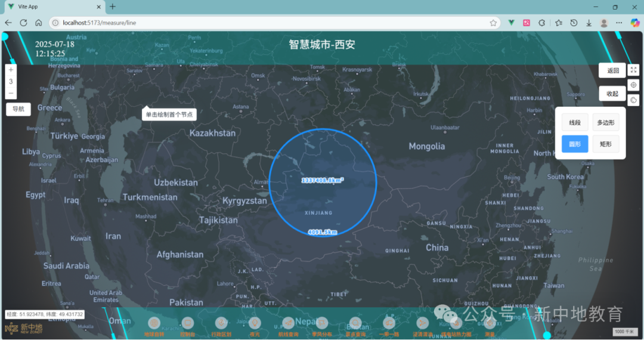
Task: Select the 行政区划 administrative division icon
Action: coord(221,323)
